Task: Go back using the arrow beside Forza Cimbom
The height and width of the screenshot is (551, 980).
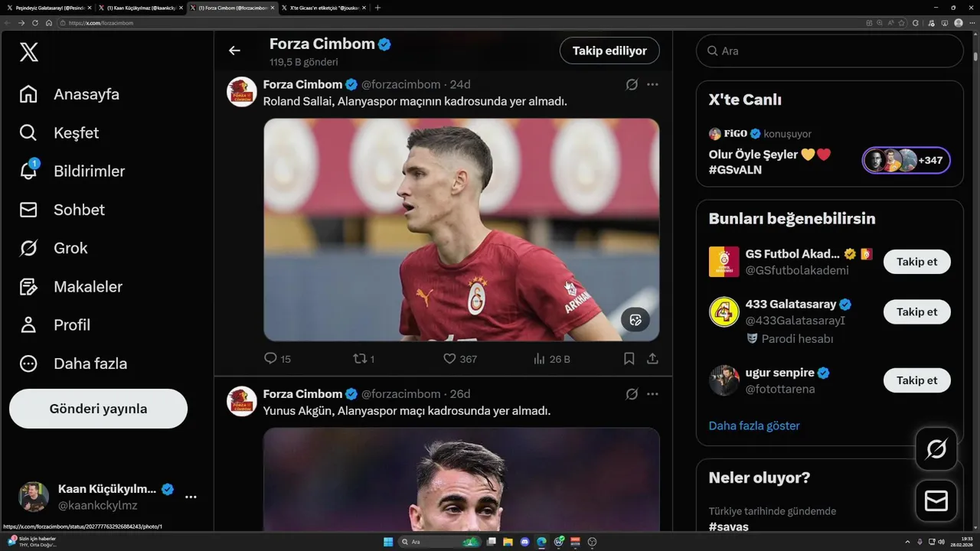Action: [234, 51]
